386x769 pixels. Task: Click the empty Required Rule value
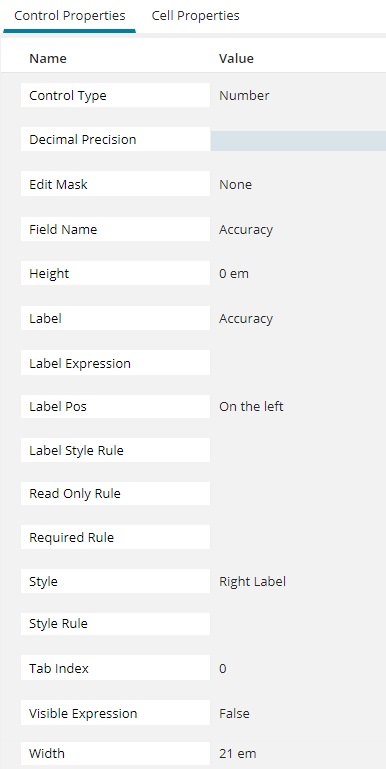298,537
